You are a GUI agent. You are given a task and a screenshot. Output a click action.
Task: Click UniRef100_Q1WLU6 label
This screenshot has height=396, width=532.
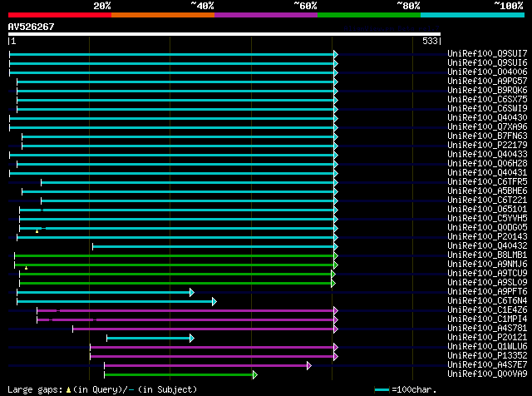coord(487,347)
